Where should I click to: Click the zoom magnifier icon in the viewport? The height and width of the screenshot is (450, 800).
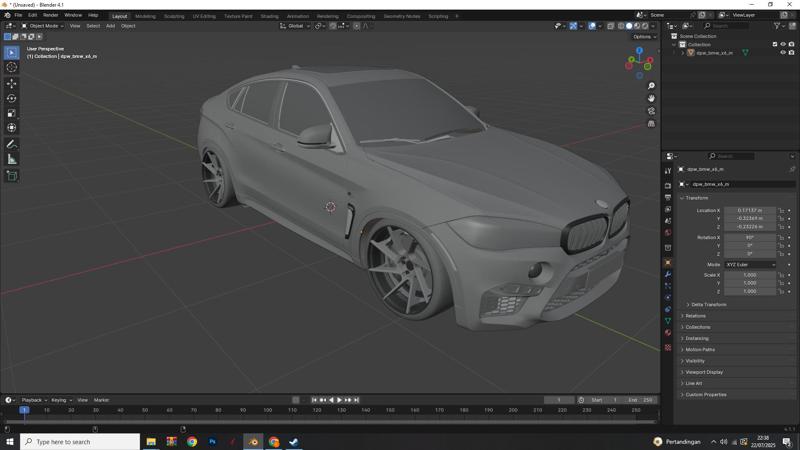click(651, 86)
